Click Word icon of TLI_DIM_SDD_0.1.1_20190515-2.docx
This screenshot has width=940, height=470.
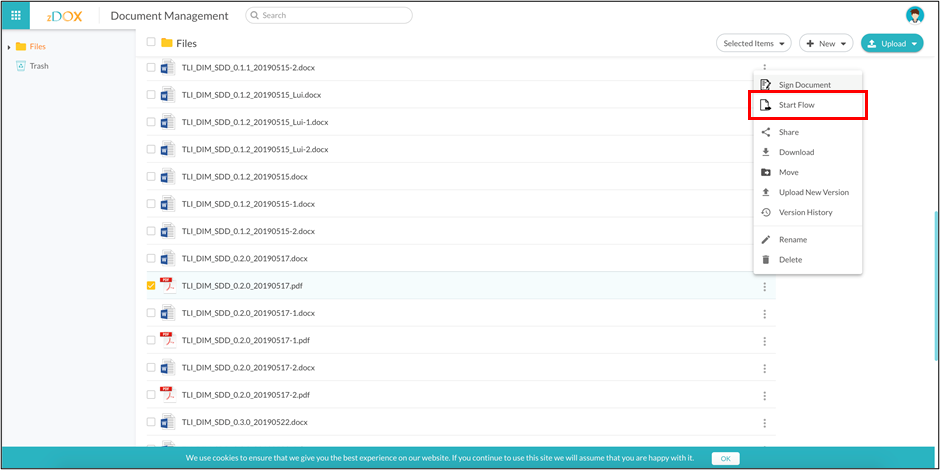click(168, 68)
